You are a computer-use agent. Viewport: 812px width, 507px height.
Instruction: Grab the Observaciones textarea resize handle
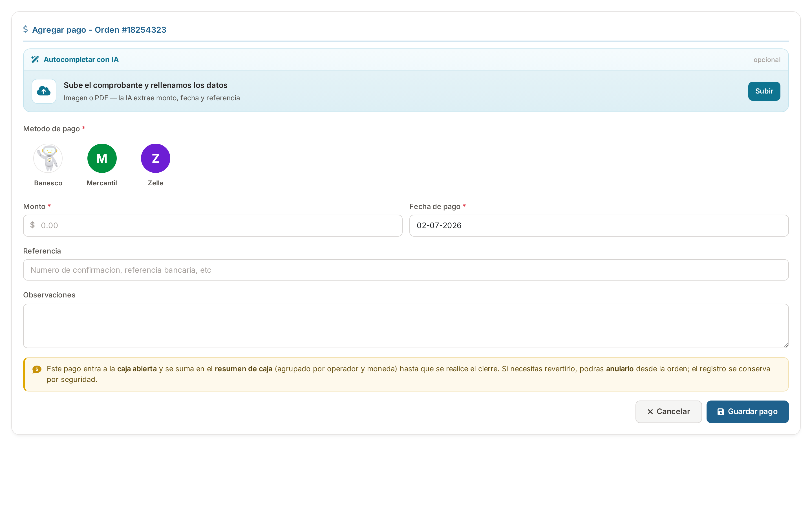click(x=785, y=345)
